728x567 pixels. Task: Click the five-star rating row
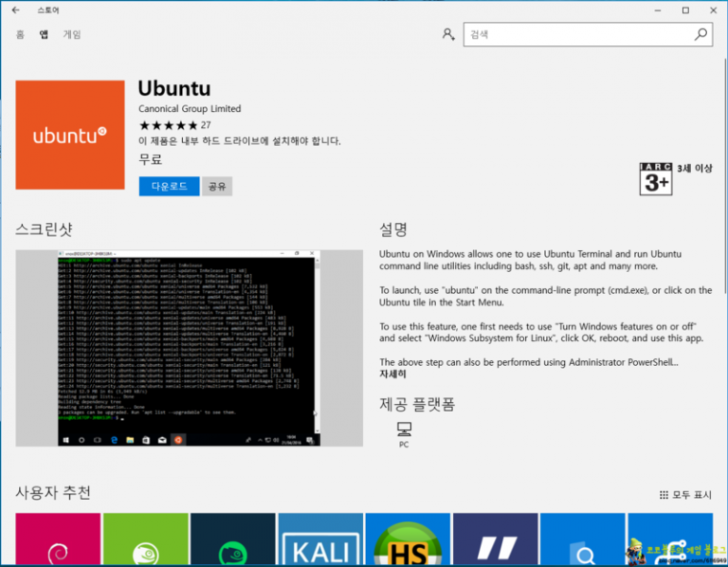click(169, 125)
